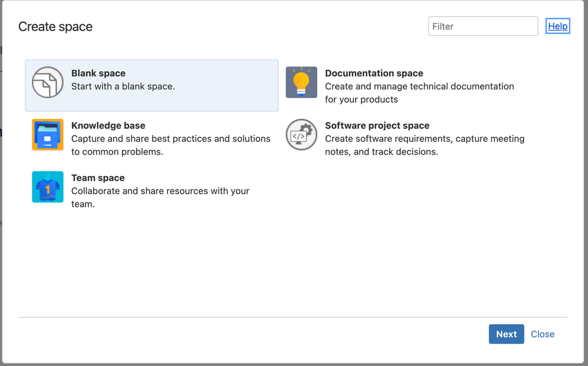Click "Start with a blank space." description
Image resolution: width=588 pixels, height=366 pixels.
(x=123, y=86)
